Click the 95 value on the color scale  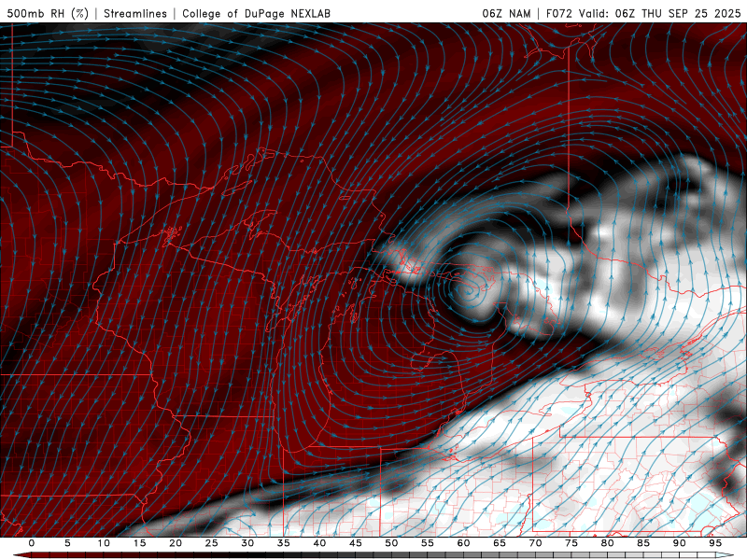pyautogui.click(x=715, y=543)
